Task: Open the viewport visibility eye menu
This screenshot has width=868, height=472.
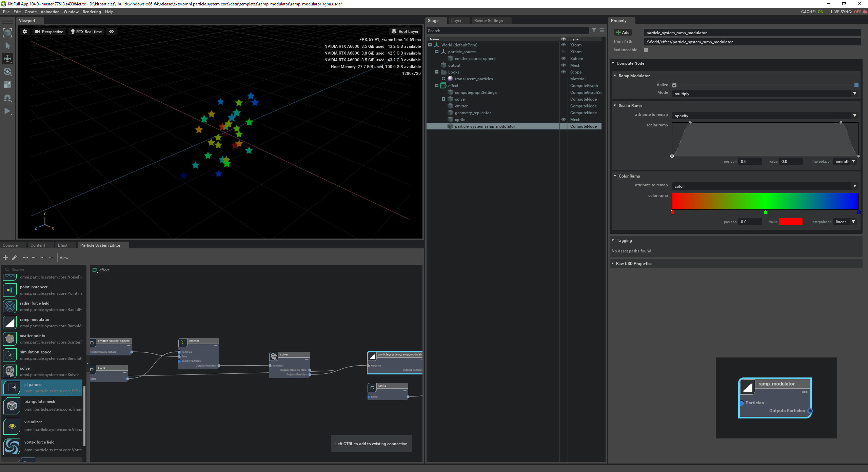Action: 111,32
